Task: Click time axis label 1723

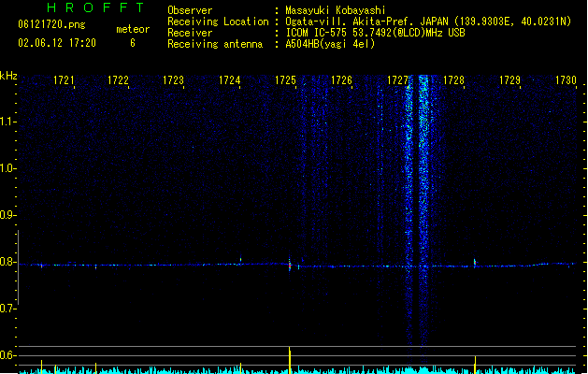Action: 173,80
